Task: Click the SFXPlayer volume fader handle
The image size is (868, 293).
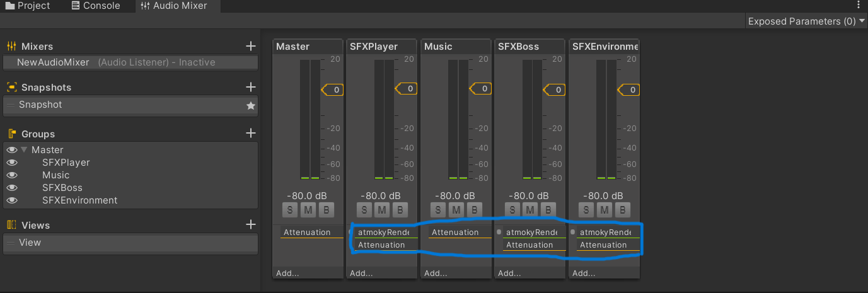Action: tap(406, 89)
